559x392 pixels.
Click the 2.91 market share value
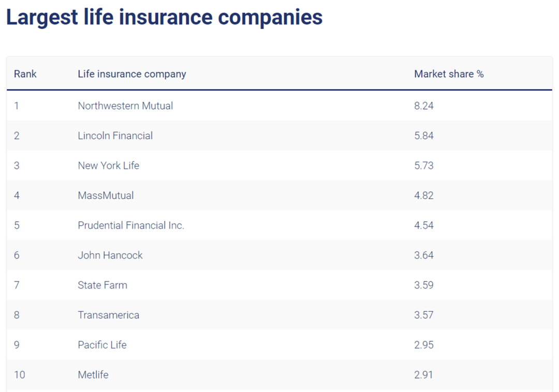pyautogui.click(x=424, y=375)
